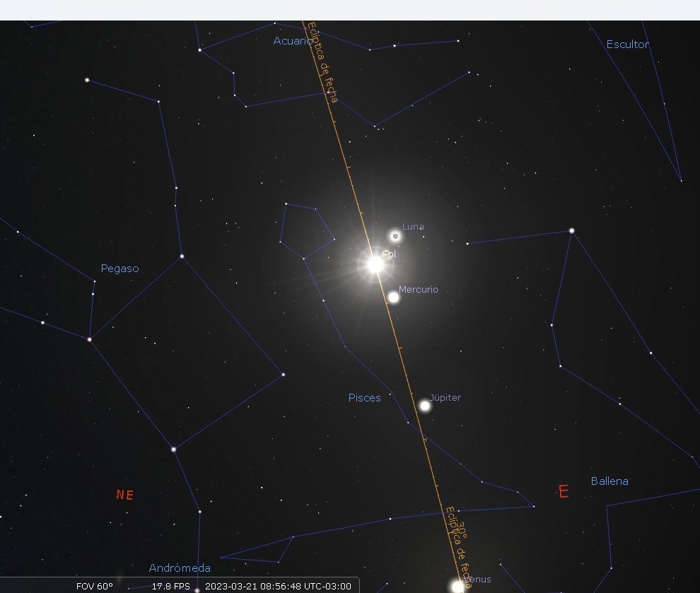Click the Ballena constellation label
The width and height of the screenshot is (700, 593).
click(x=609, y=481)
